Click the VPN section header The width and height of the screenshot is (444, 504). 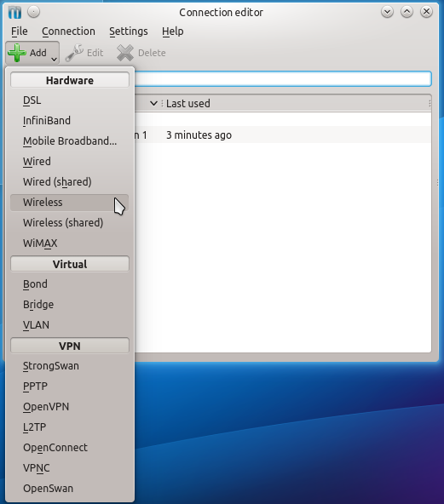(x=70, y=346)
